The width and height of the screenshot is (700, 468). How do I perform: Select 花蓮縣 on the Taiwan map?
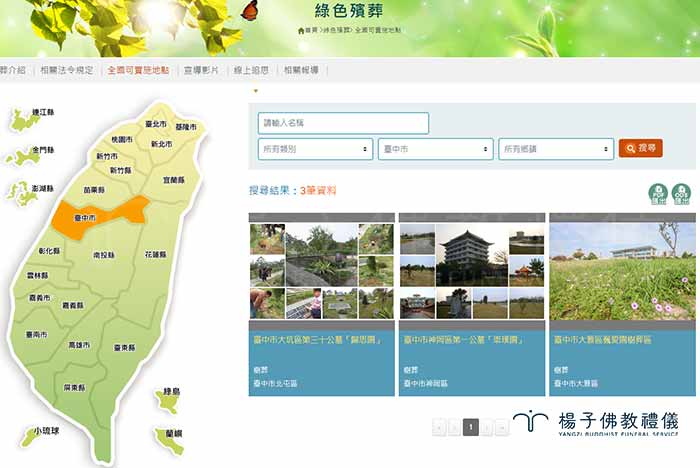click(155, 254)
